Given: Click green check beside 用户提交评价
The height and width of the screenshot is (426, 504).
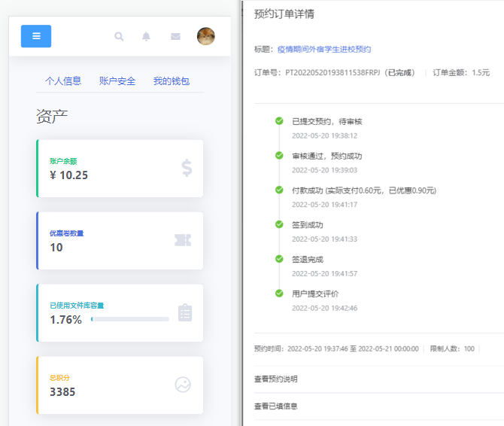Looking at the screenshot, I should (x=279, y=294).
